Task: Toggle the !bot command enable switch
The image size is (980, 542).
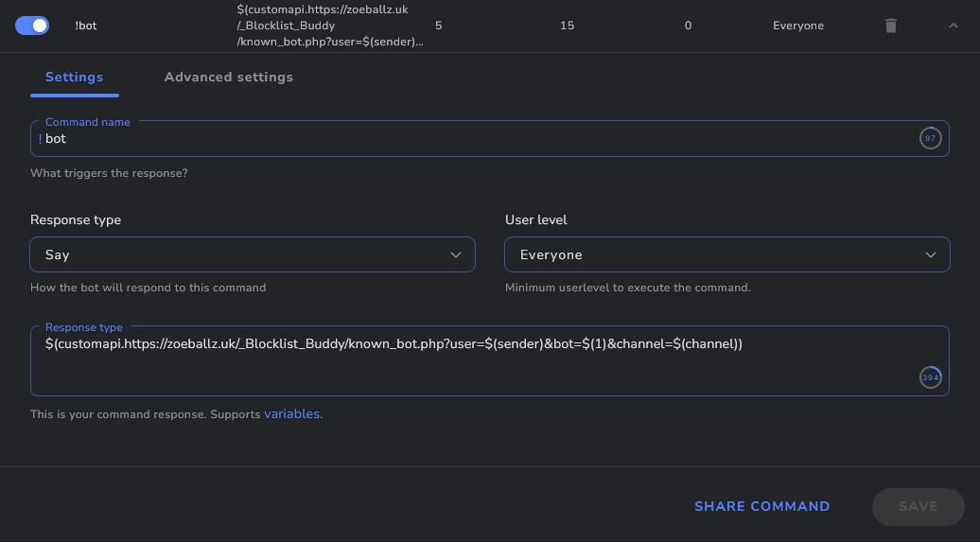Action: (x=32, y=26)
